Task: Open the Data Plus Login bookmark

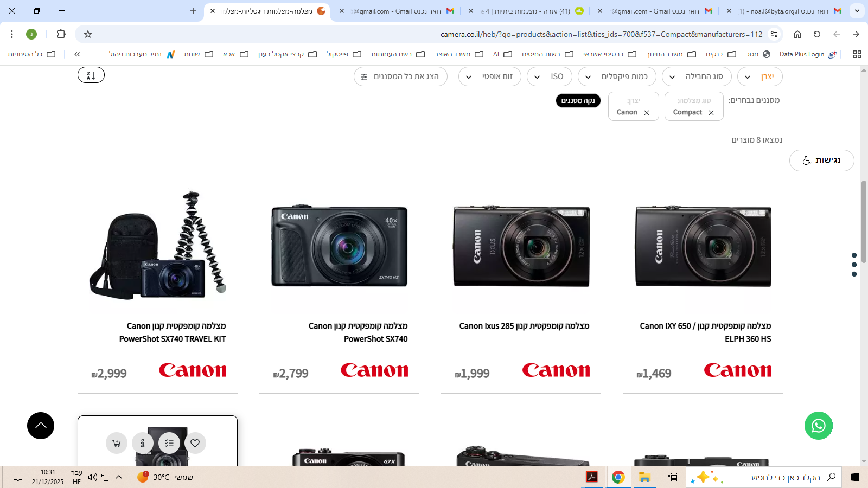Action: click(x=808, y=54)
